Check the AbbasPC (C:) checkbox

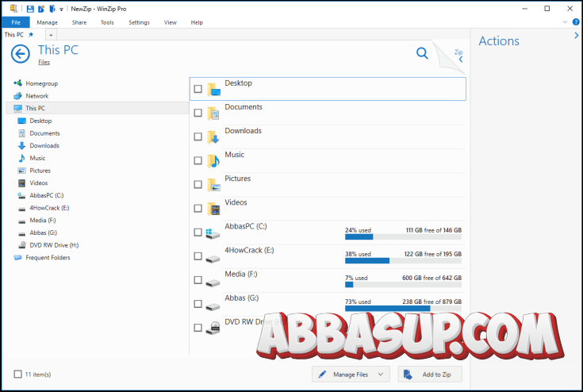pyautogui.click(x=198, y=232)
